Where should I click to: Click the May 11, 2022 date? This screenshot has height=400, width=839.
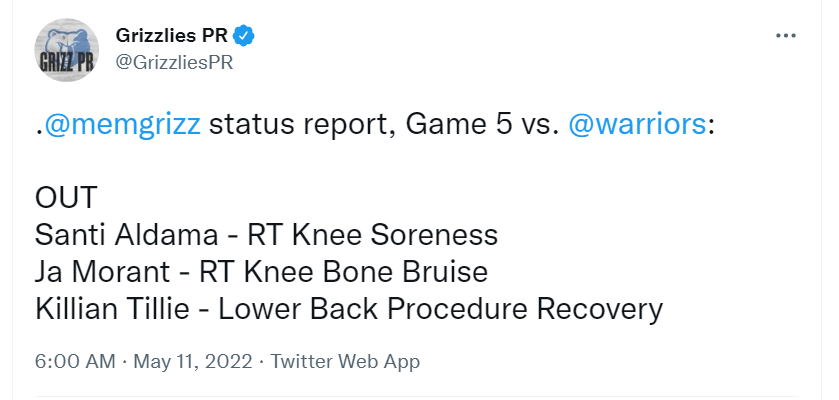pos(193,361)
